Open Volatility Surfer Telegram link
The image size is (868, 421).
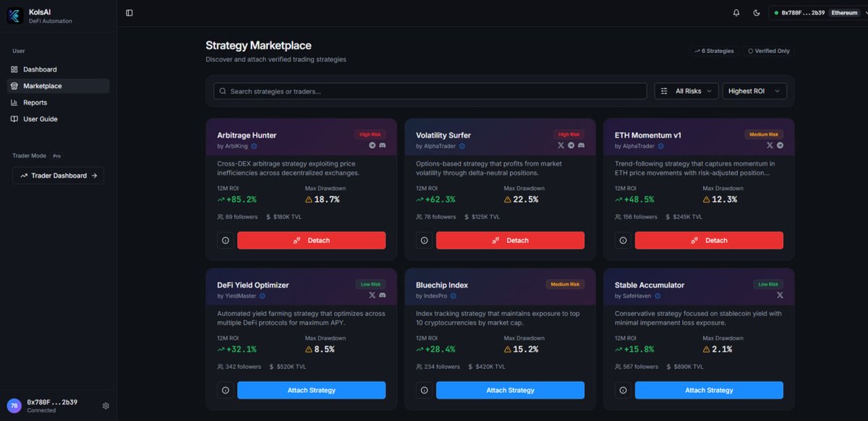[x=571, y=145]
